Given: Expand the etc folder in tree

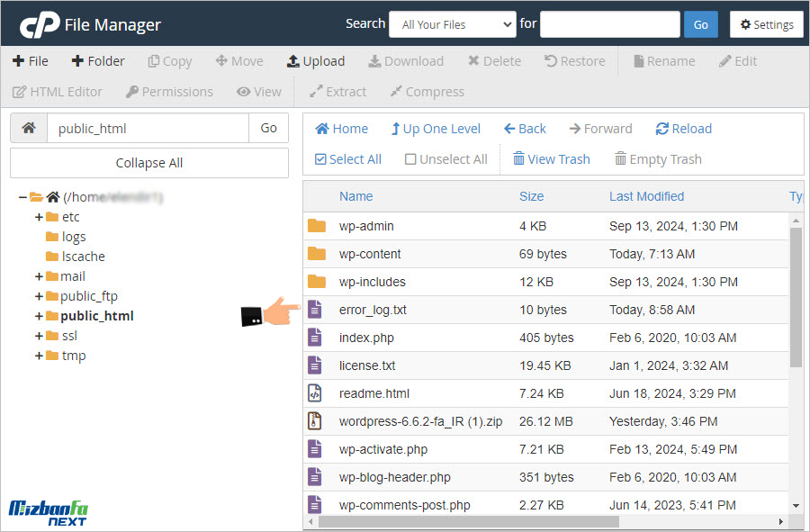Looking at the screenshot, I should 39,217.
